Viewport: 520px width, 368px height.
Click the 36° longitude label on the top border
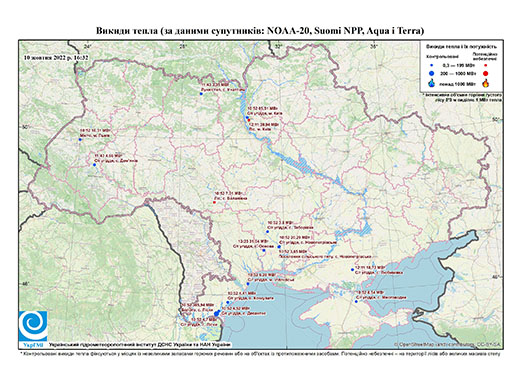tap(374, 46)
